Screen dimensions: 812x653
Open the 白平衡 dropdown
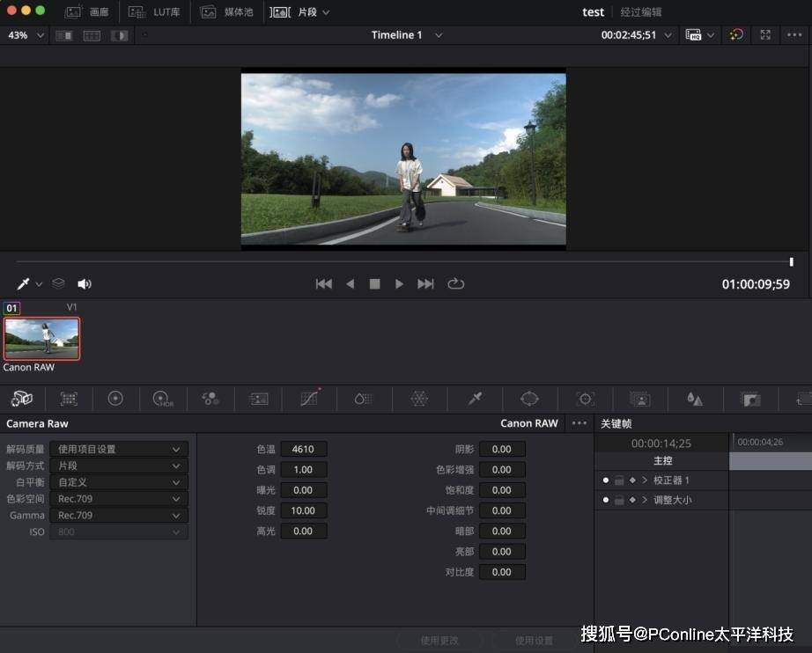pyautogui.click(x=118, y=482)
